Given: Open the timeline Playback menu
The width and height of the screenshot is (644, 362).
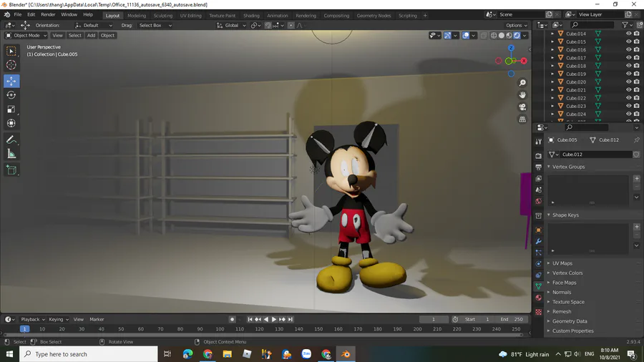Looking at the screenshot, I should [x=32, y=319].
